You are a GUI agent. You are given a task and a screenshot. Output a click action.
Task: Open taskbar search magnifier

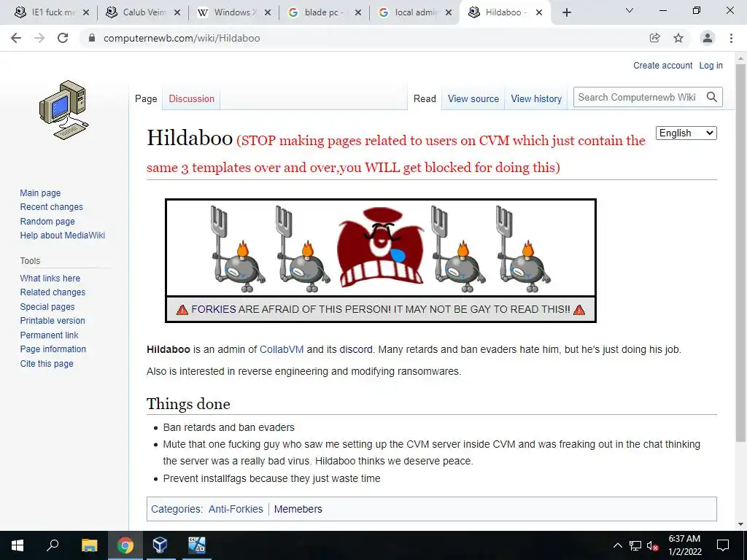(x=53, y=545)
